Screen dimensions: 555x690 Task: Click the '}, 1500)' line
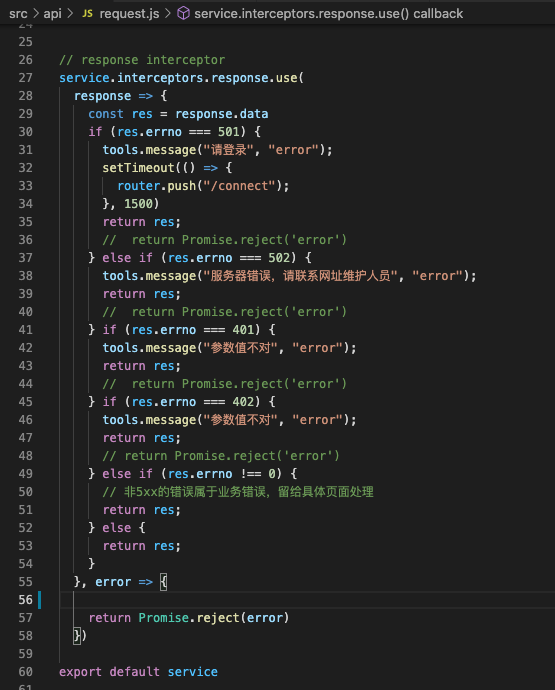(x=131, y=204)
